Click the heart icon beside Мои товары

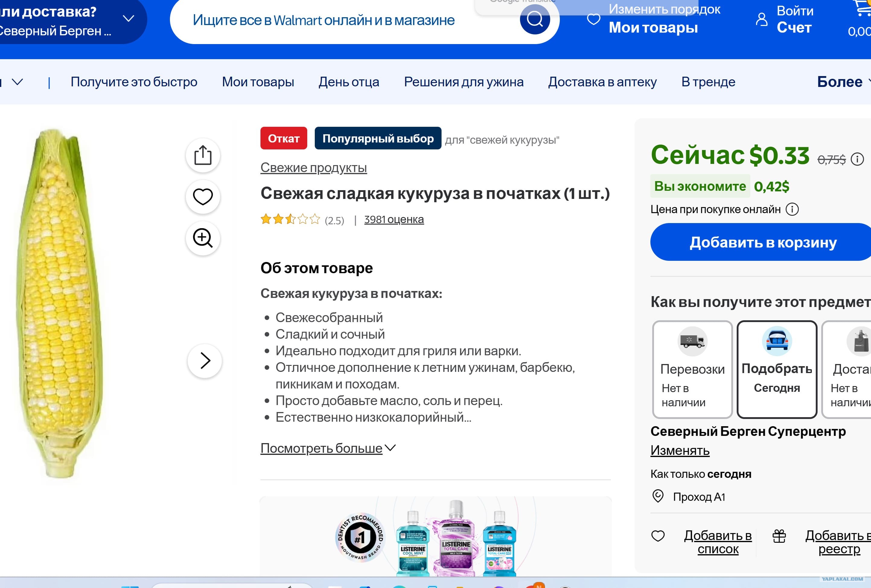[x=593, y=19]
